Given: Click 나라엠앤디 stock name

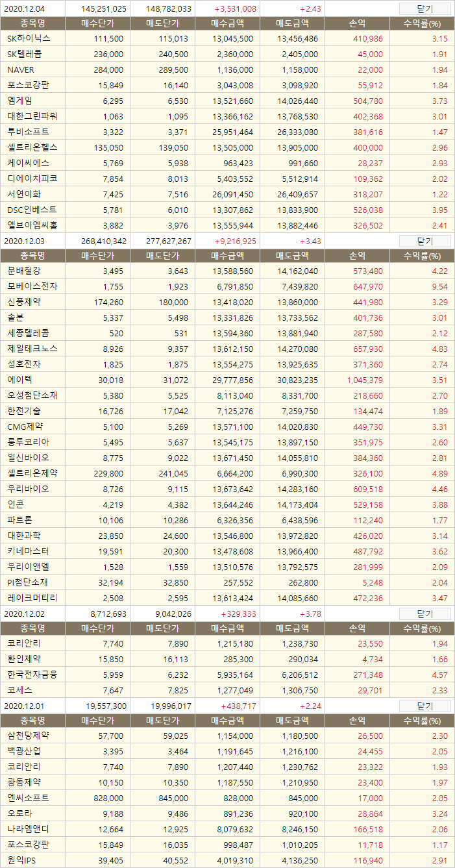Looking at the screenshot, I should coord(28,829).
